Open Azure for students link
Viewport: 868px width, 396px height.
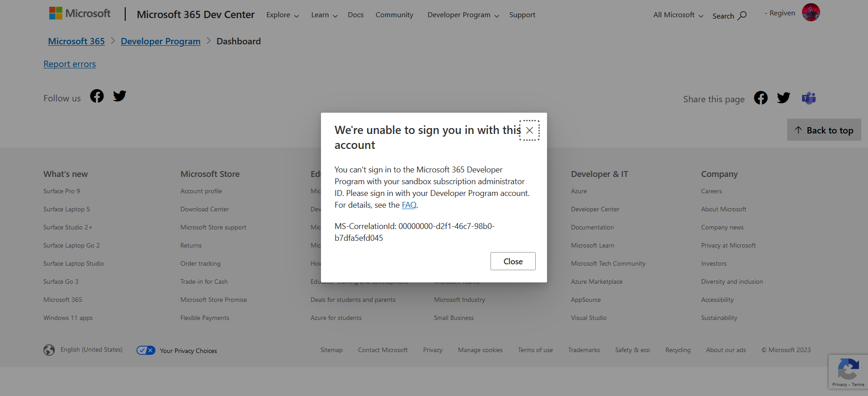tap(336, 318)
